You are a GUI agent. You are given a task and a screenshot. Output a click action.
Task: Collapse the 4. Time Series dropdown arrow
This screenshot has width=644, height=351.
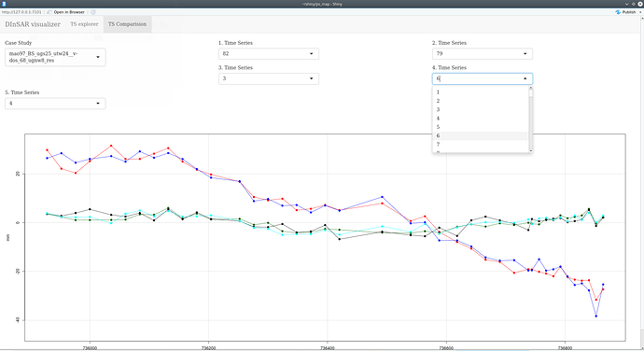pos(525,78)
